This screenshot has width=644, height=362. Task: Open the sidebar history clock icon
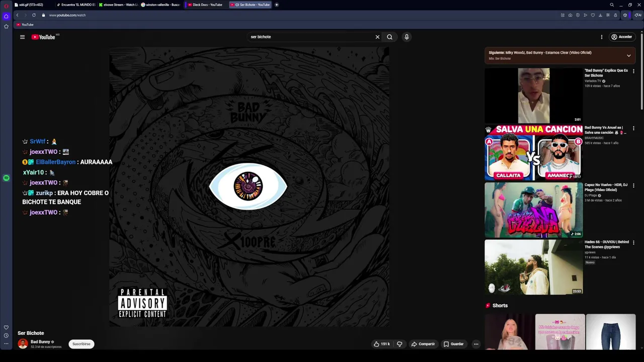pos(6,335)
